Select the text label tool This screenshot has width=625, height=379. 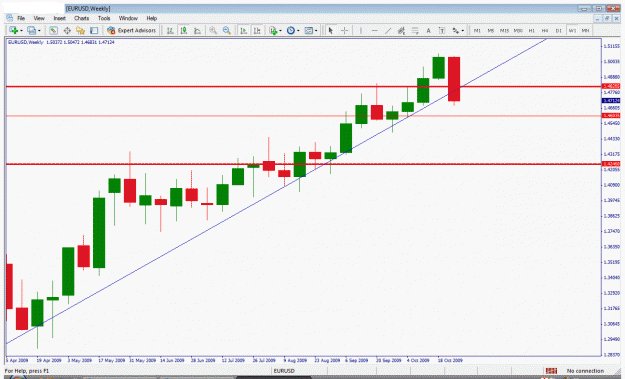[442, 30]
